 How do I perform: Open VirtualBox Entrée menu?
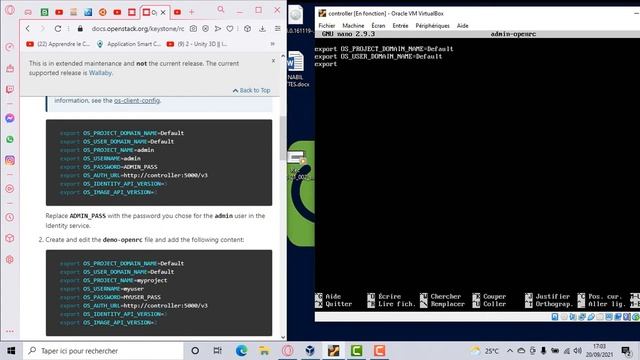pyautogui.click(x=400, y=25)
